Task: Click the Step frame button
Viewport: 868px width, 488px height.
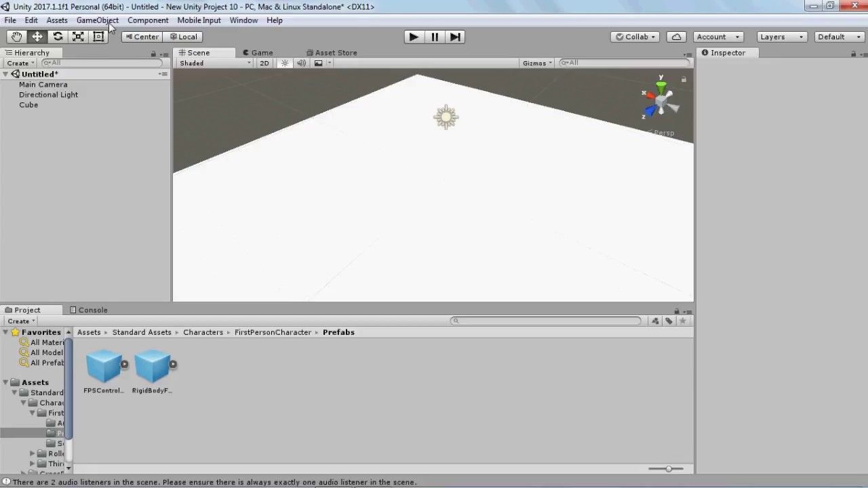Action: [x=455, y=37]
